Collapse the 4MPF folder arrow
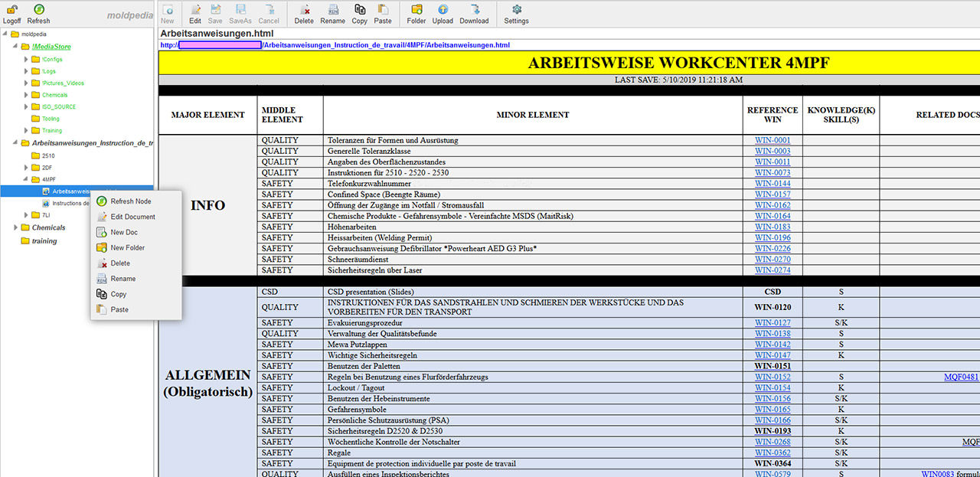 [25, 179]
